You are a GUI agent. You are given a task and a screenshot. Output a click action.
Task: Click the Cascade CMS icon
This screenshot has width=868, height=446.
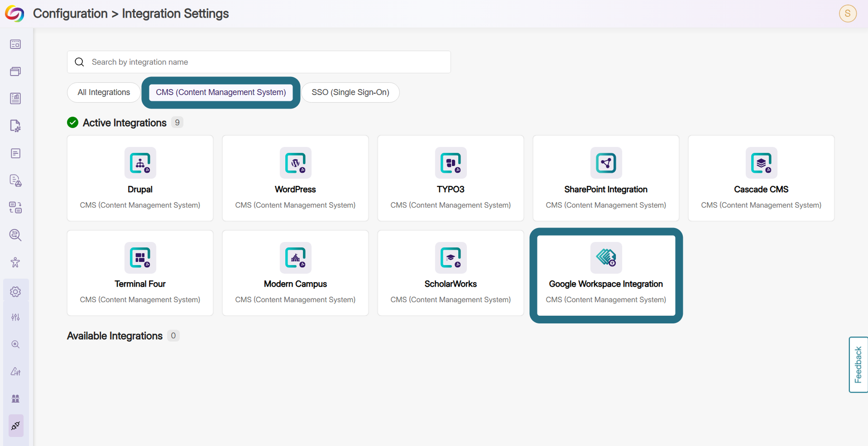pyautogui.click(x=762, y=163)
